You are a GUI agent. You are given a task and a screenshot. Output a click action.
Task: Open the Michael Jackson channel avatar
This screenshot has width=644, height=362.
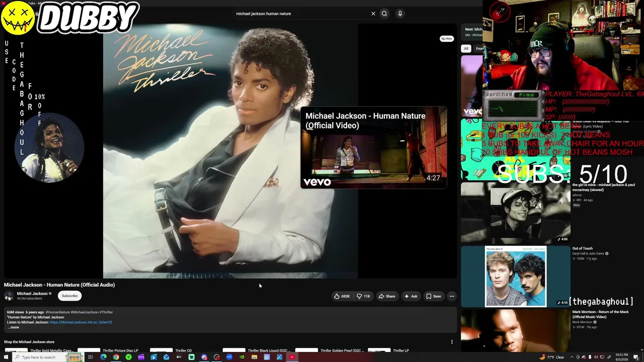coord(9,296)
